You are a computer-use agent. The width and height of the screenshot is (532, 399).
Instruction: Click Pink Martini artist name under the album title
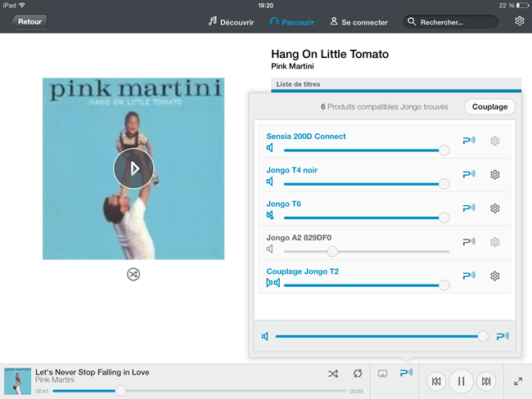292,66
